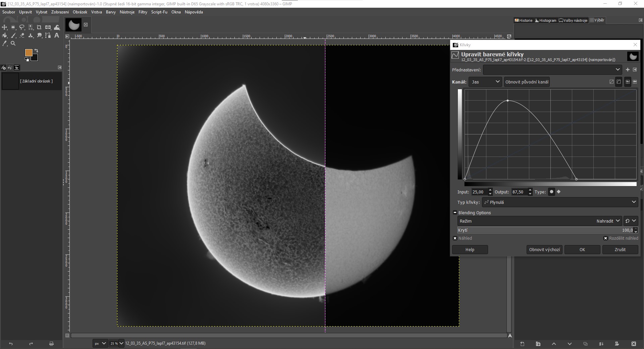Select the Move tool in toolbox
The image size is (644, 349).
coord(5,27)
